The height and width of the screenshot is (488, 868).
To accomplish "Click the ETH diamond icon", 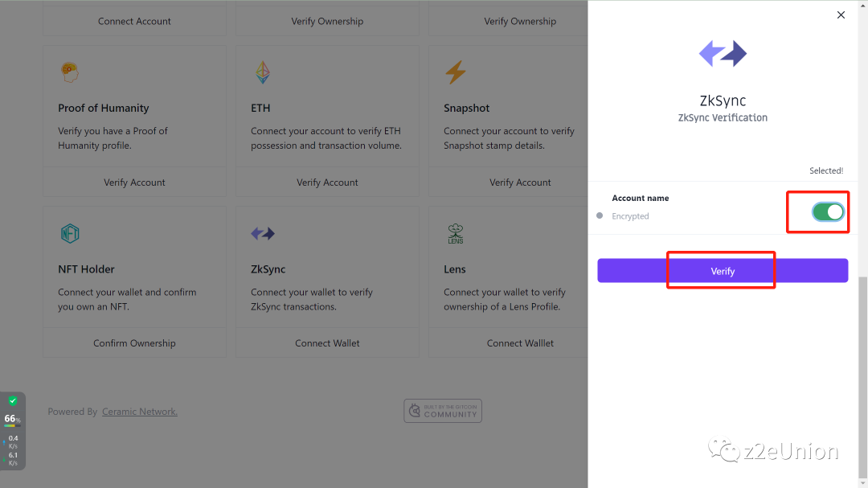I will 263,73.
